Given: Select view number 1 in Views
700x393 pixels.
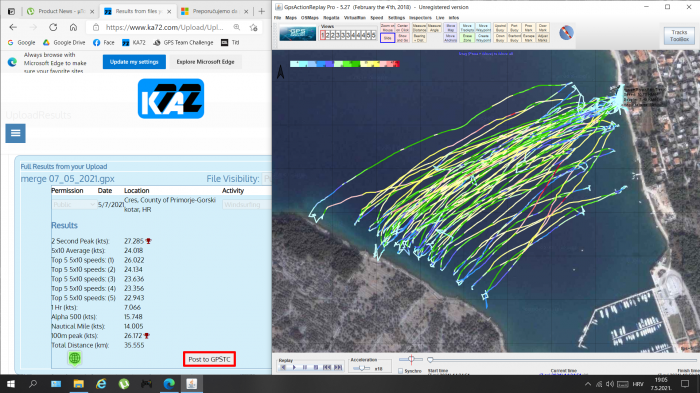Looking at the screenshot, I should 323,35.
